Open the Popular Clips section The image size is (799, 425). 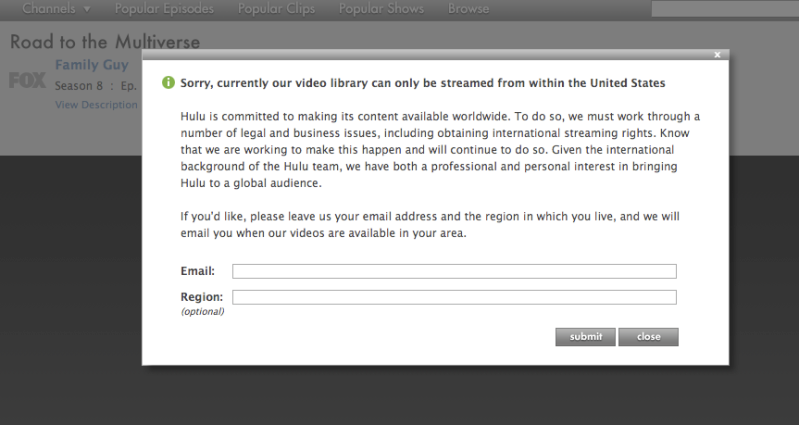coord(276,9)
